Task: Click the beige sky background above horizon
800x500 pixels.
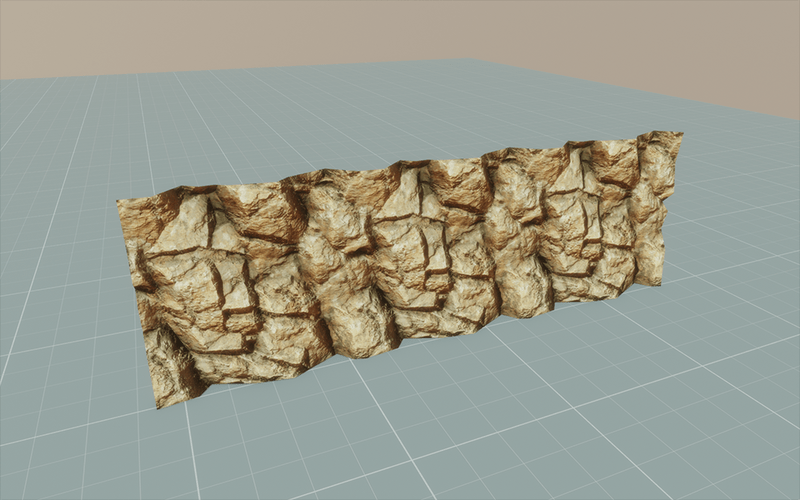Action: 400,30
